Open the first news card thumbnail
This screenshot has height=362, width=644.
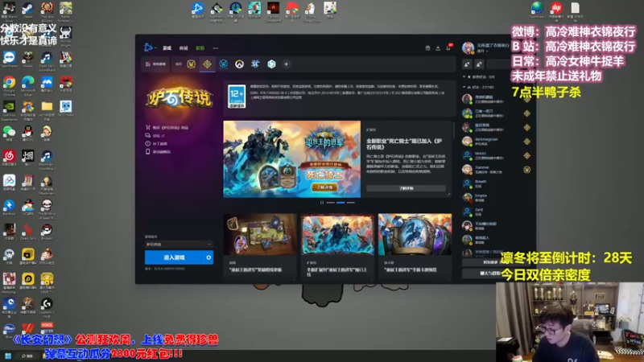point(260,234)
